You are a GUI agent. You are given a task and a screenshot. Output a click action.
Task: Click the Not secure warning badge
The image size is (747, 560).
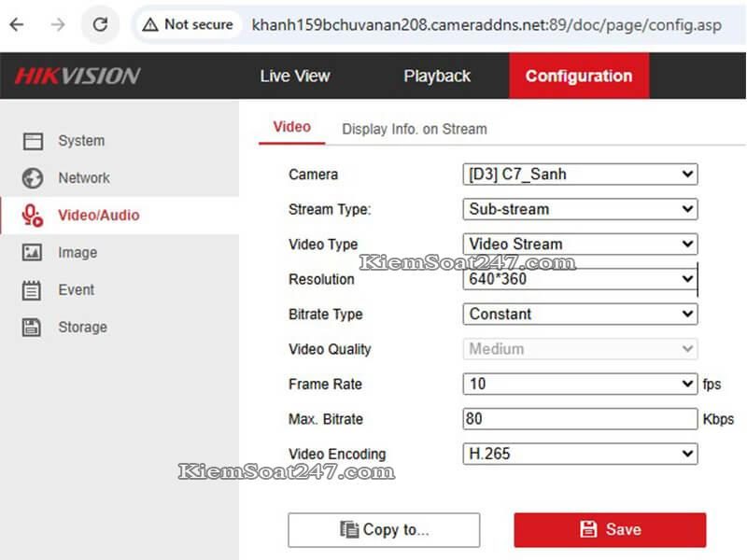[x=189, y=24]
